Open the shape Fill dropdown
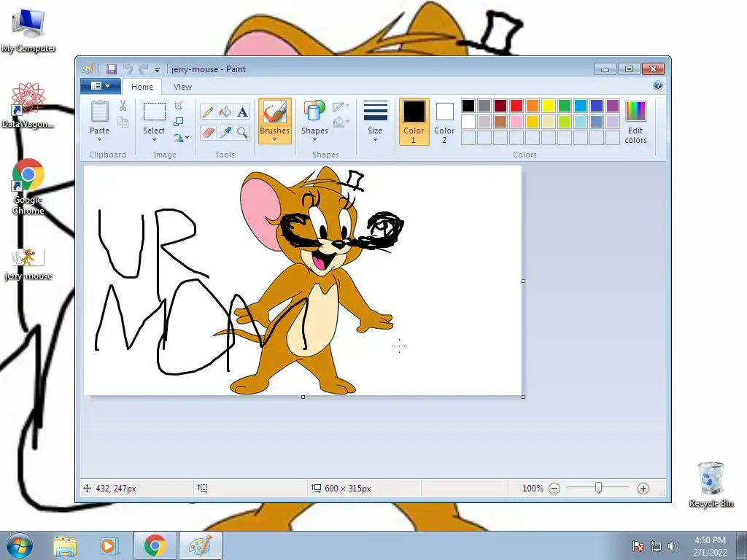Viewport: 747px width, 560px height. tap(341, 122)
